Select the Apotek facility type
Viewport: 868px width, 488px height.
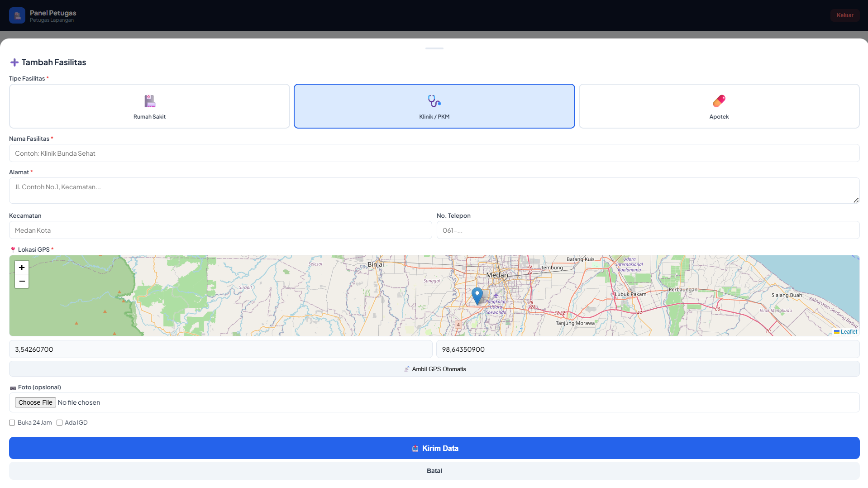(719, 106)
